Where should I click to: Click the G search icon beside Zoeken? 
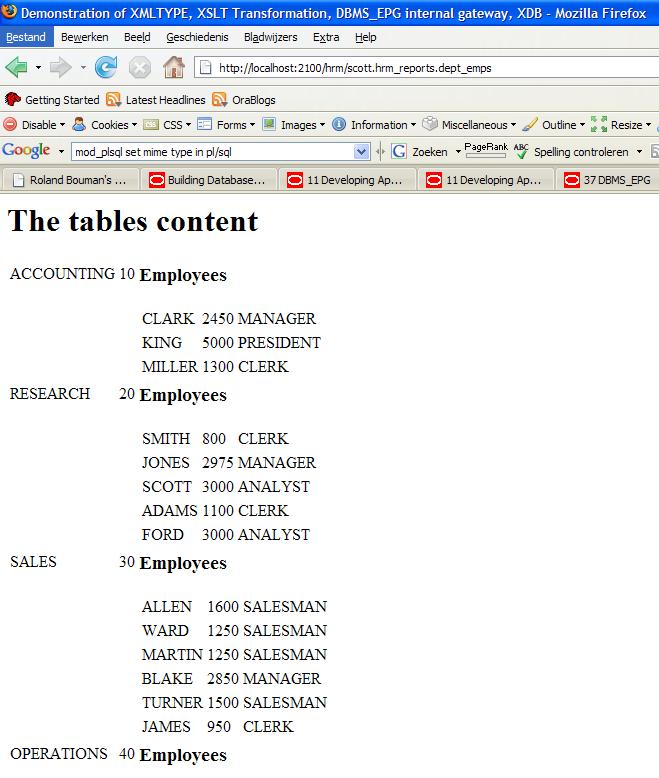[x=399, y=151]
